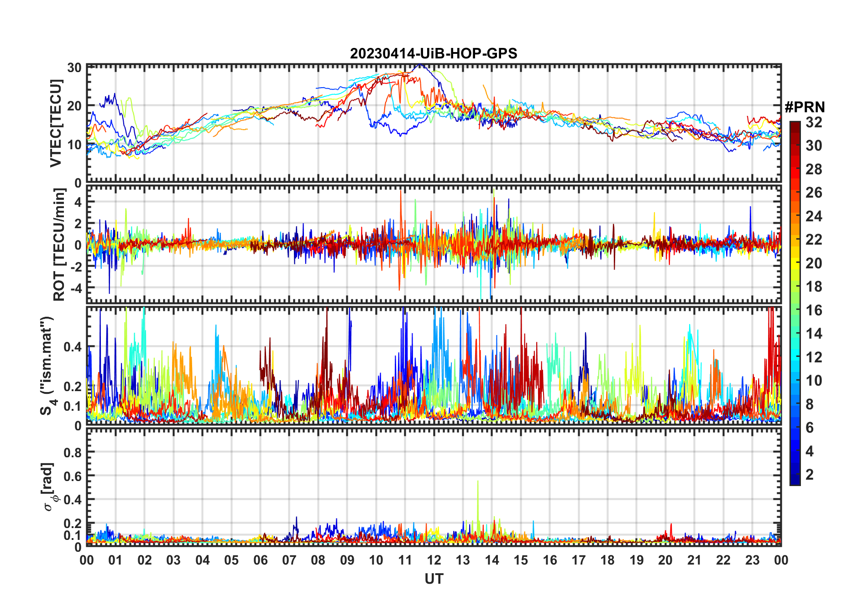Click the PRN jet colorbar
The image size is (868, 607).
pyautogui.click(x=795, y=303)
